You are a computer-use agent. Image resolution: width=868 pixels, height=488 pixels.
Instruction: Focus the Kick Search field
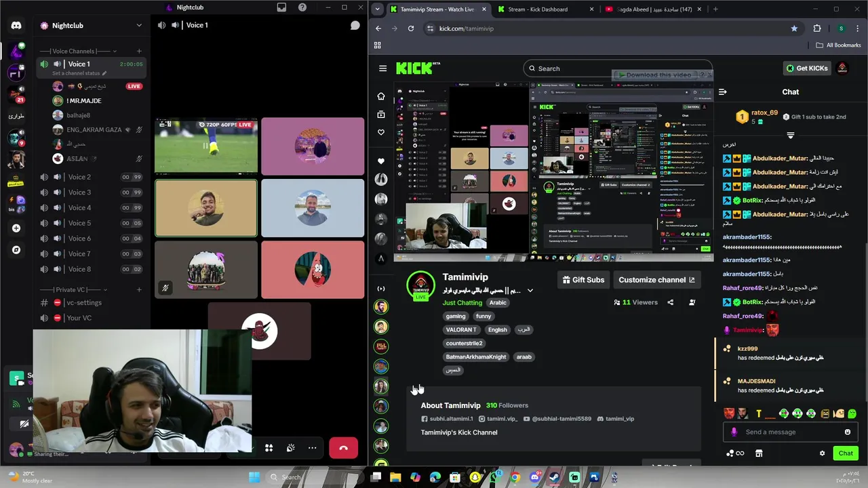(617, 68)
